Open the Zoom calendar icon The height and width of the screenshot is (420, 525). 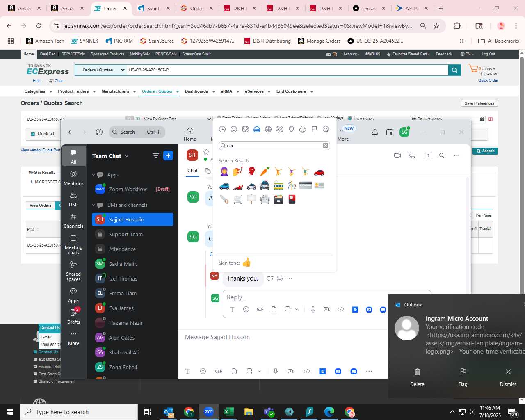[390, 132]
